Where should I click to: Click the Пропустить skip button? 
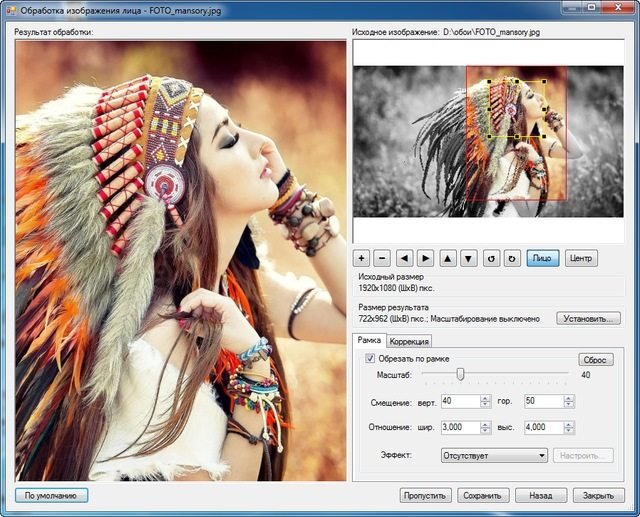[x=426, y=496]
